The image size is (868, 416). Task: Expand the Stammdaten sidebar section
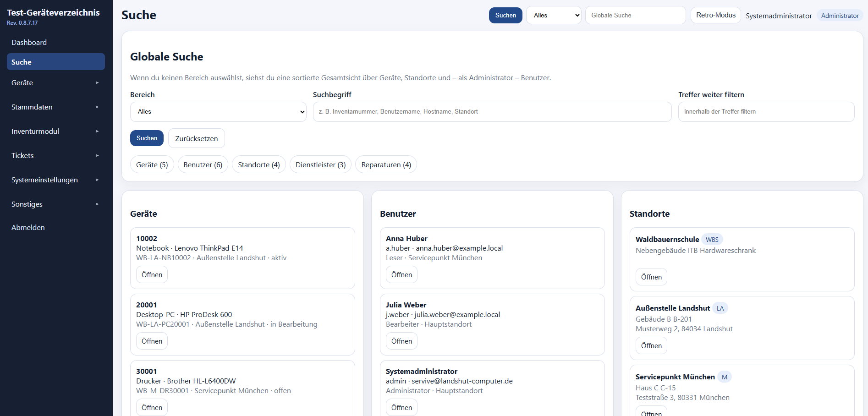(x=56, y=107)
